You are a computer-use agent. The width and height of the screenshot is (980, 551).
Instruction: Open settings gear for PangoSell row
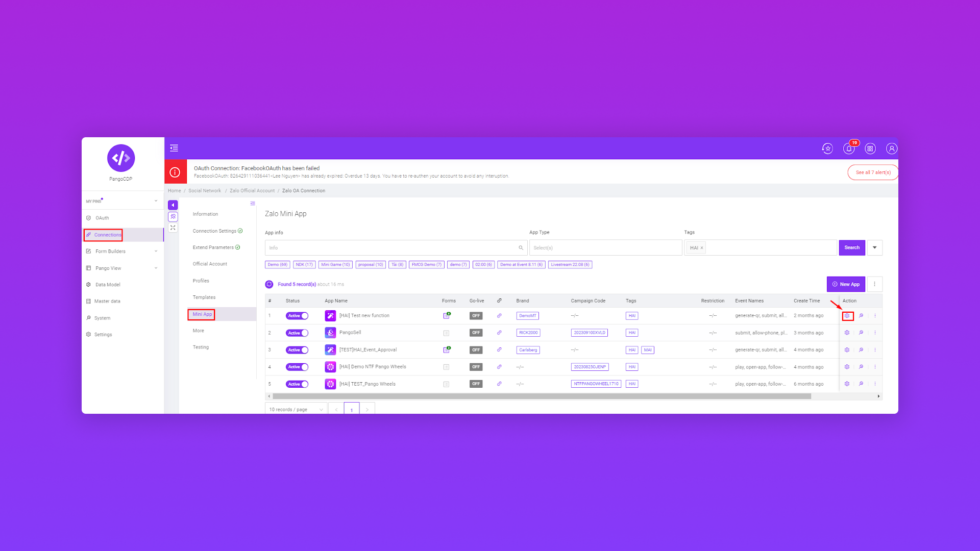click(x=847, y=333)
